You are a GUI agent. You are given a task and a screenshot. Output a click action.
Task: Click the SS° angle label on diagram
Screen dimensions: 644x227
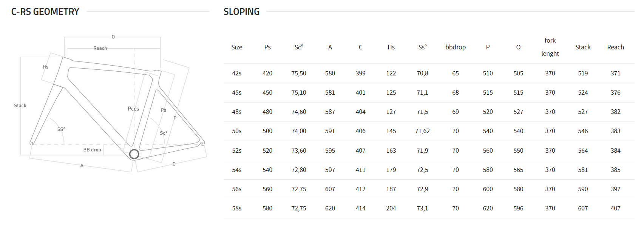pos(61,129)
